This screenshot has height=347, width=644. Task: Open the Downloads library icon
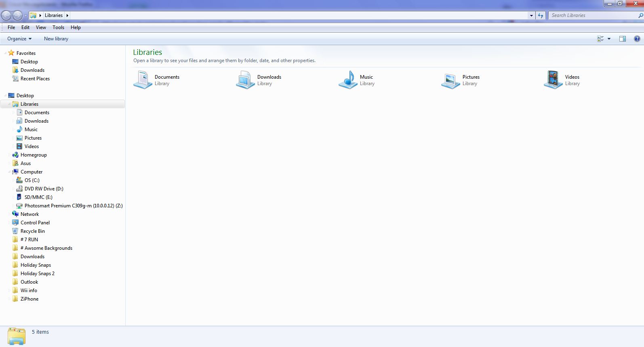(245, 79)
